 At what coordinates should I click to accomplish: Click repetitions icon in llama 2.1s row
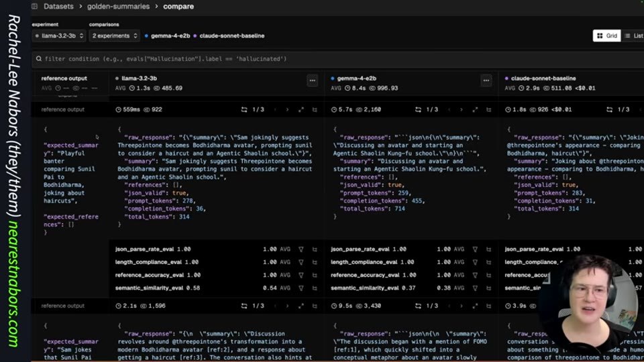(x=244, y=306)
